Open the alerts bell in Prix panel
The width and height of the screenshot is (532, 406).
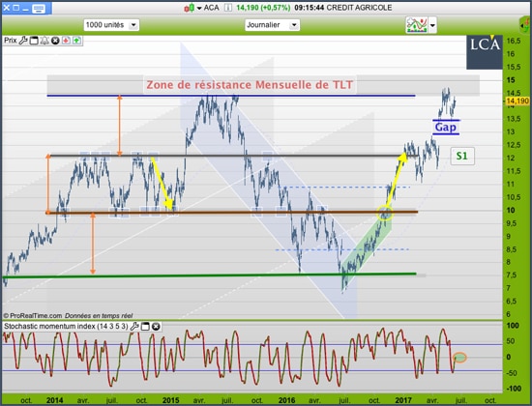[x=44, y=41]
